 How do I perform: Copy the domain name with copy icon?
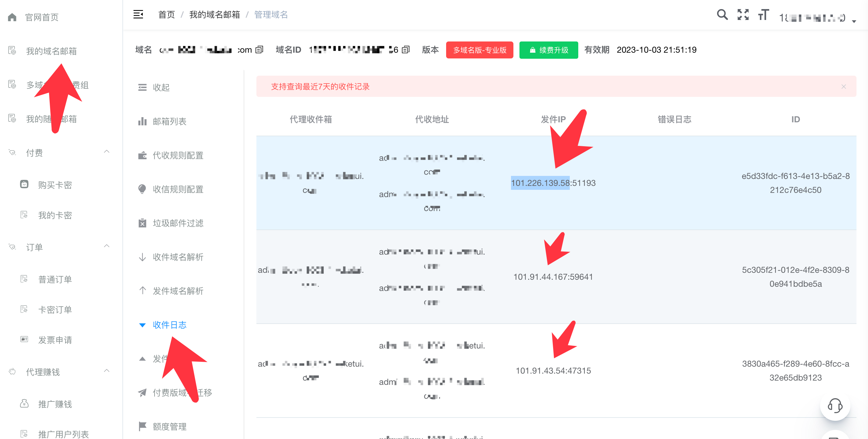point(259,50)
